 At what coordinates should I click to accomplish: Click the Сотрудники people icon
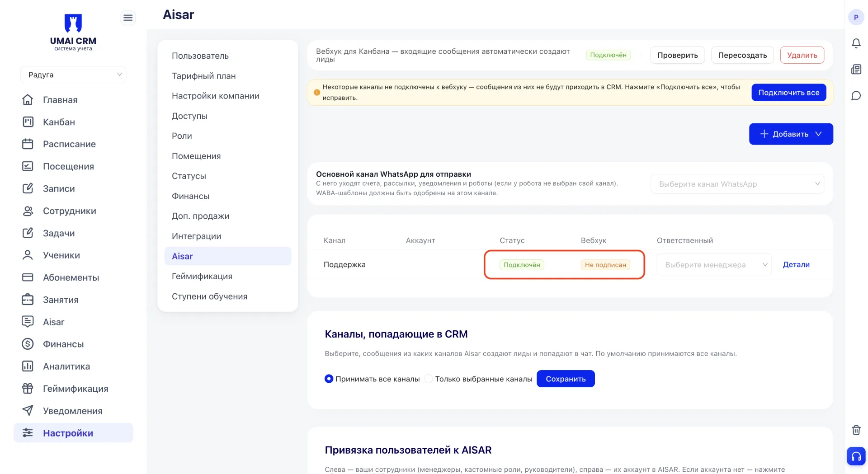pyautogui.click(x=28, y=211)
